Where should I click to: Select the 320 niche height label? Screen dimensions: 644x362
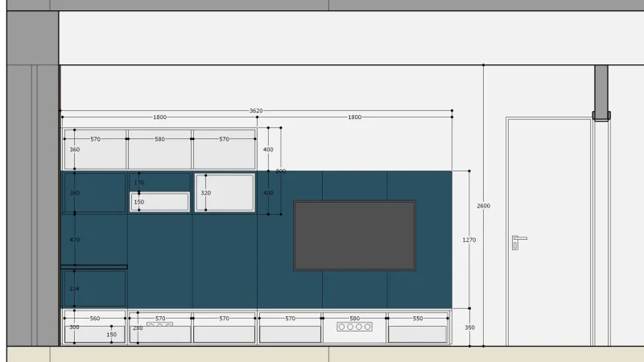click(206, 192)
